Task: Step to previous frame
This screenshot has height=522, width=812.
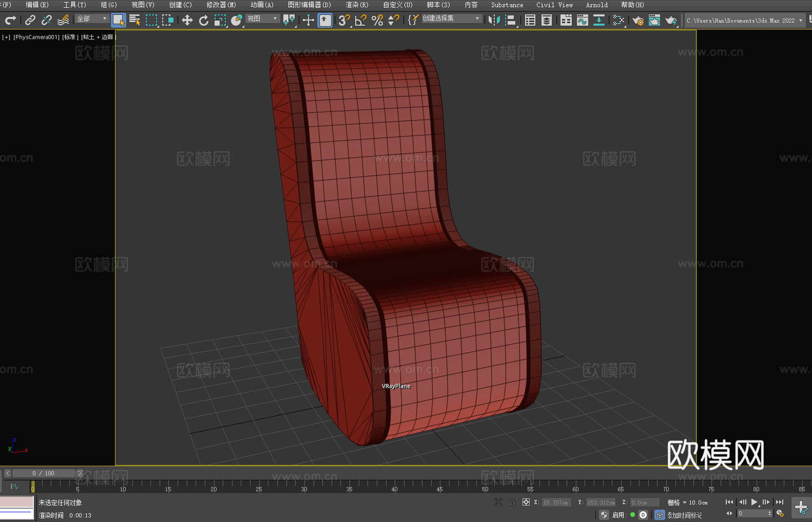Action: pyautogui.click(x=742, y=502)
